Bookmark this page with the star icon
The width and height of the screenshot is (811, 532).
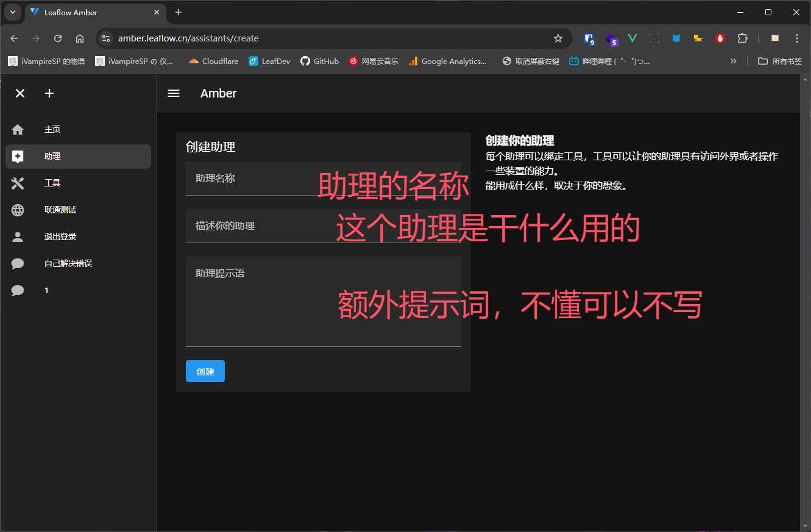(x=558, y=38)
